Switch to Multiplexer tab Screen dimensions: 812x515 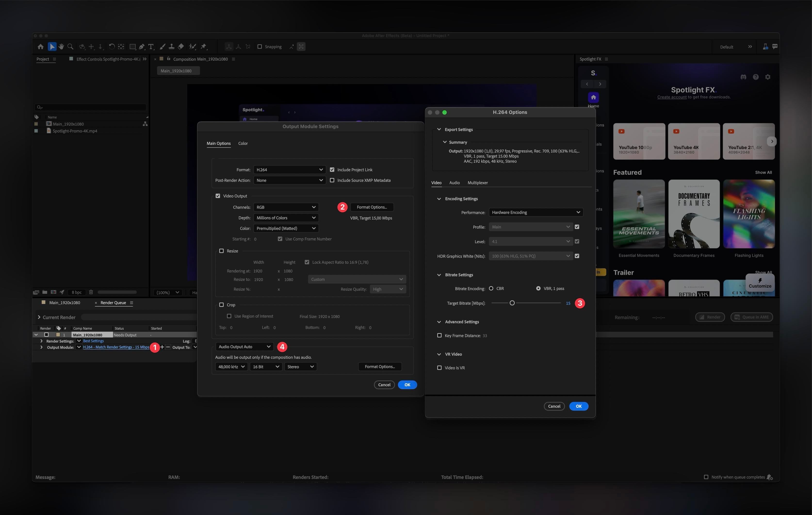point(478,183)
